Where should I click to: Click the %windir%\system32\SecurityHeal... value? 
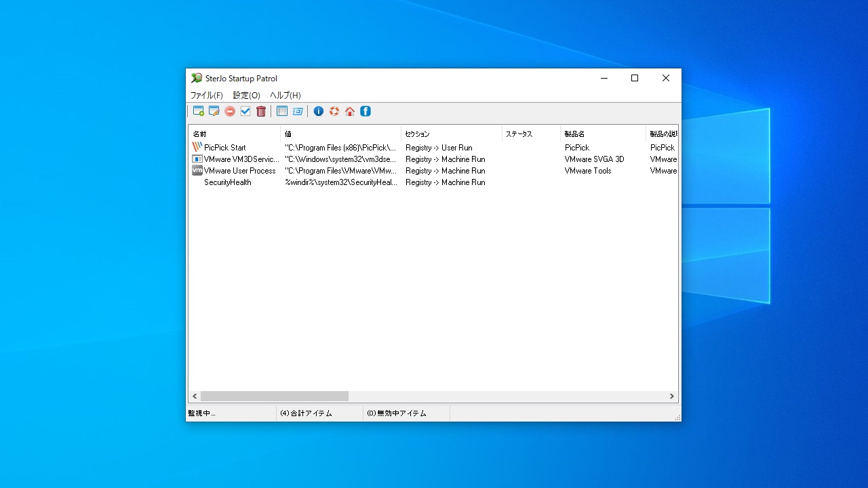341,182
